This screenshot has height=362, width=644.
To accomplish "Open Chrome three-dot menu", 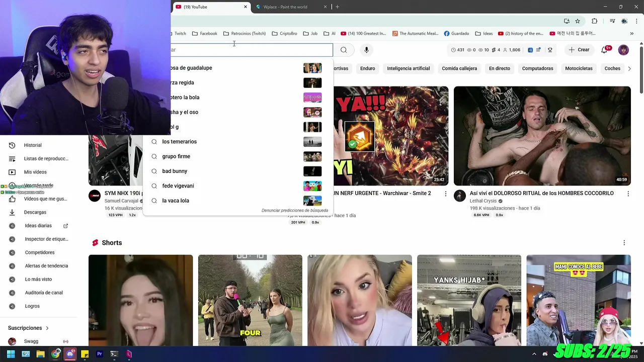I will tap(637, 21).
